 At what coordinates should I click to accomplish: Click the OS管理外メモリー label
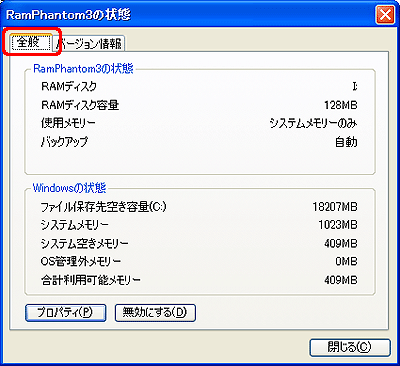pyautogui.click(x=81, y=262)
